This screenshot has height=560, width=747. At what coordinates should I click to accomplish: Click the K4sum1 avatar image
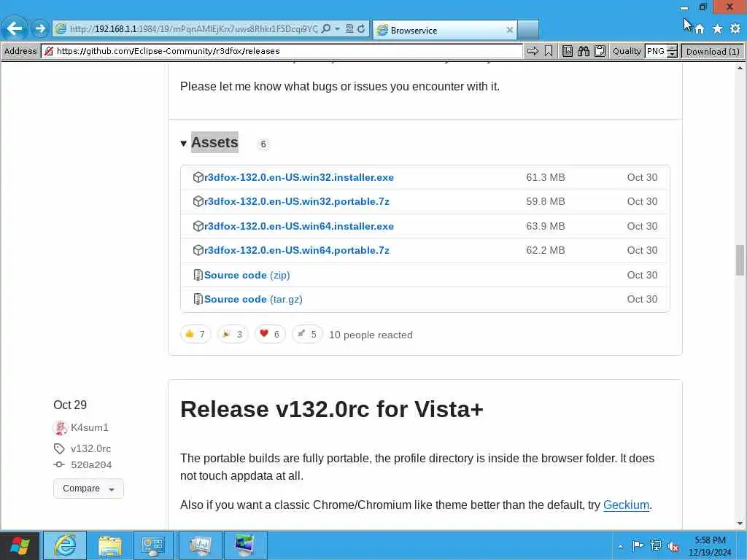pos(60,427)
